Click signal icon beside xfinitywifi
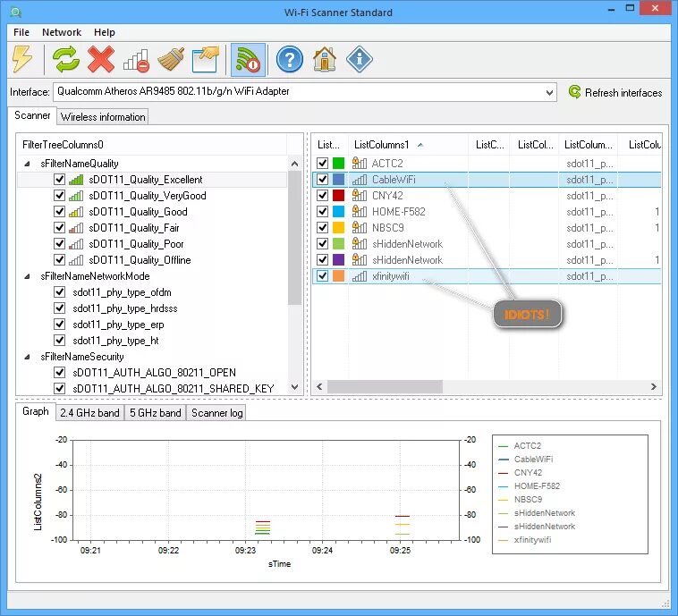 coord(359,276)
